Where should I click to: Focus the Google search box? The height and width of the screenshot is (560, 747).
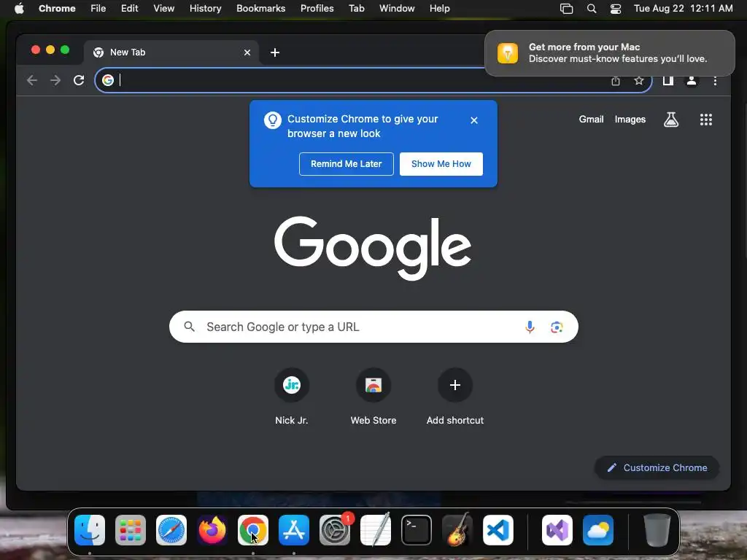(x=373, y=327)
